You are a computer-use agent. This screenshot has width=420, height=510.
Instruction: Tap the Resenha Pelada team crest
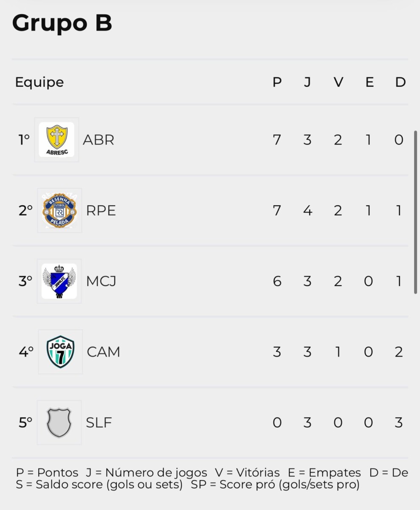(x=59, y=210)
